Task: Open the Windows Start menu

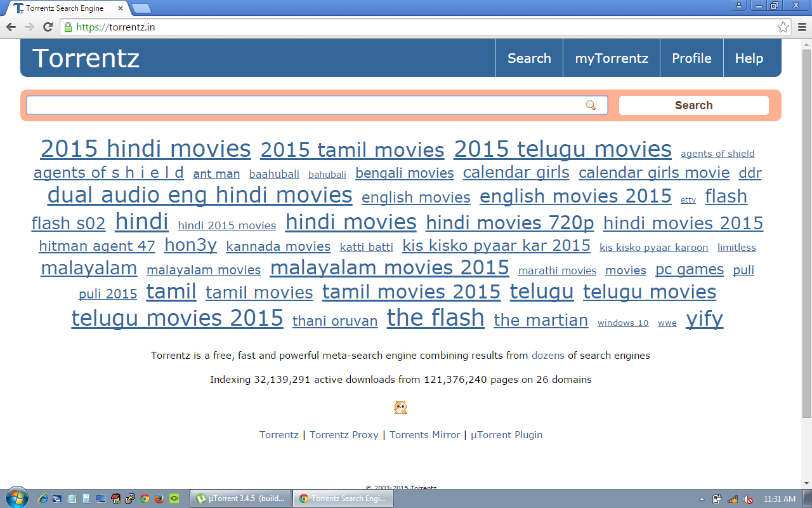Action: pyautogui.click(x=16, y=498)
